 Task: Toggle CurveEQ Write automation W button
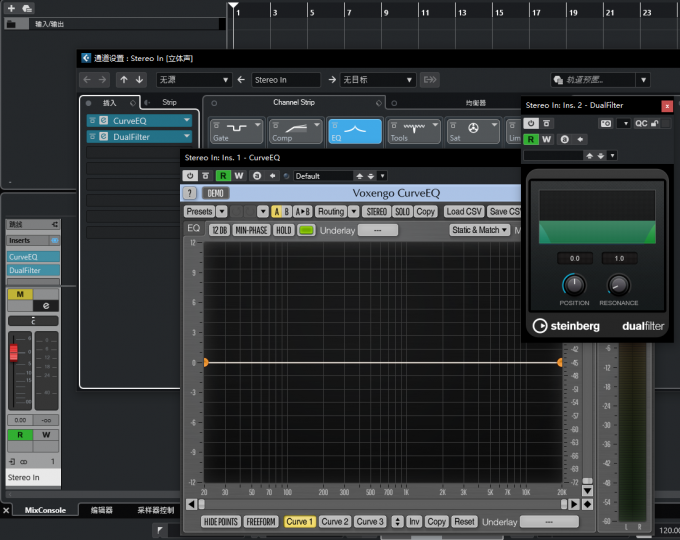coord(239,176)
